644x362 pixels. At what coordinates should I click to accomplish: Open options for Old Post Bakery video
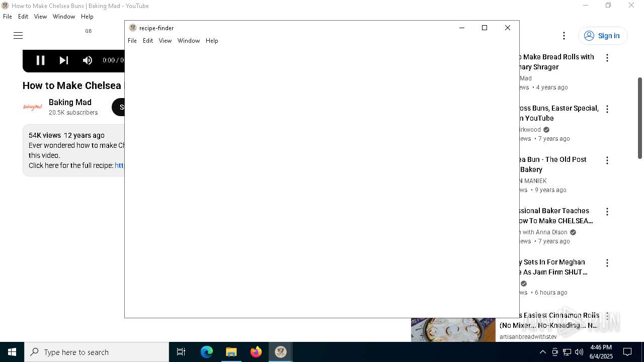tap(607, 160)
